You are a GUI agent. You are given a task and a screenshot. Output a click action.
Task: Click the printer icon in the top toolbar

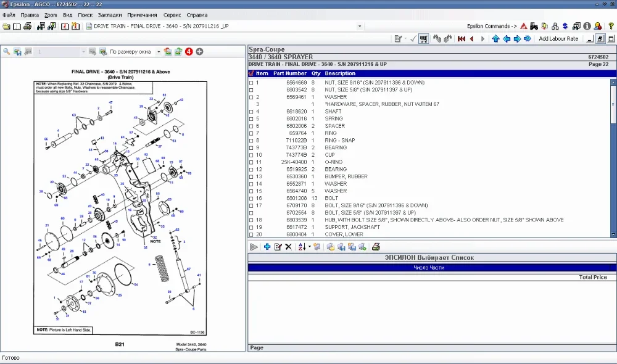point(27,27)
